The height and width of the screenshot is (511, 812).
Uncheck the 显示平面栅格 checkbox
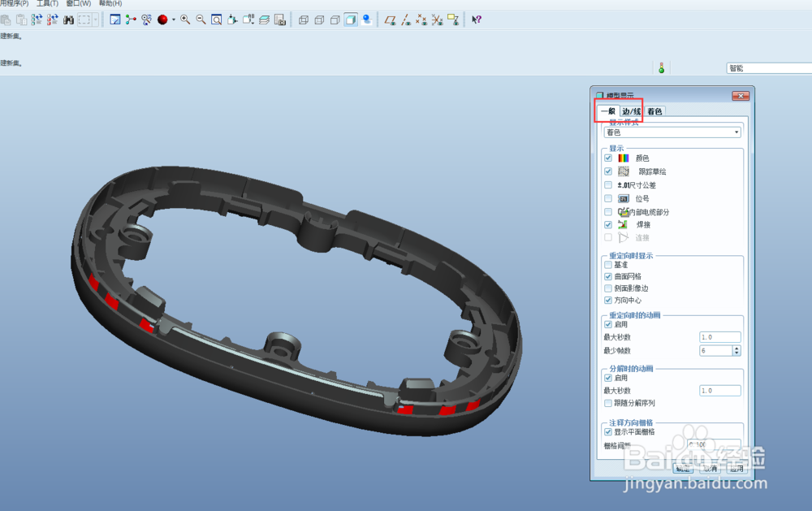coord(608,431)
